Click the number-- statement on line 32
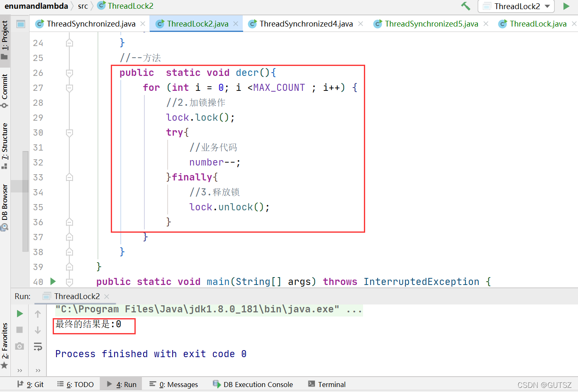This screenshot has height=392, width=578. click(x=215, y=162)
